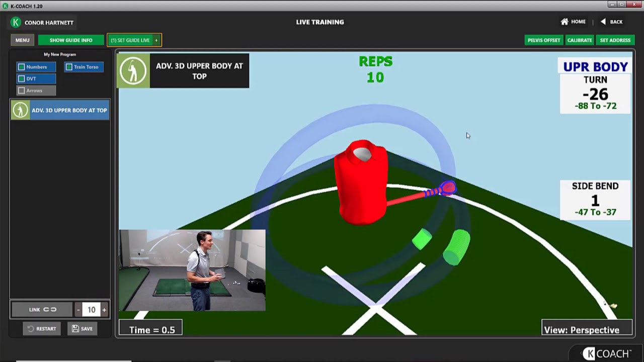Image resolution: width=644 pixels, height=362 pixels.
Task: Click the '-47 To -37' side bend range
Action: [x=595, y=212]
